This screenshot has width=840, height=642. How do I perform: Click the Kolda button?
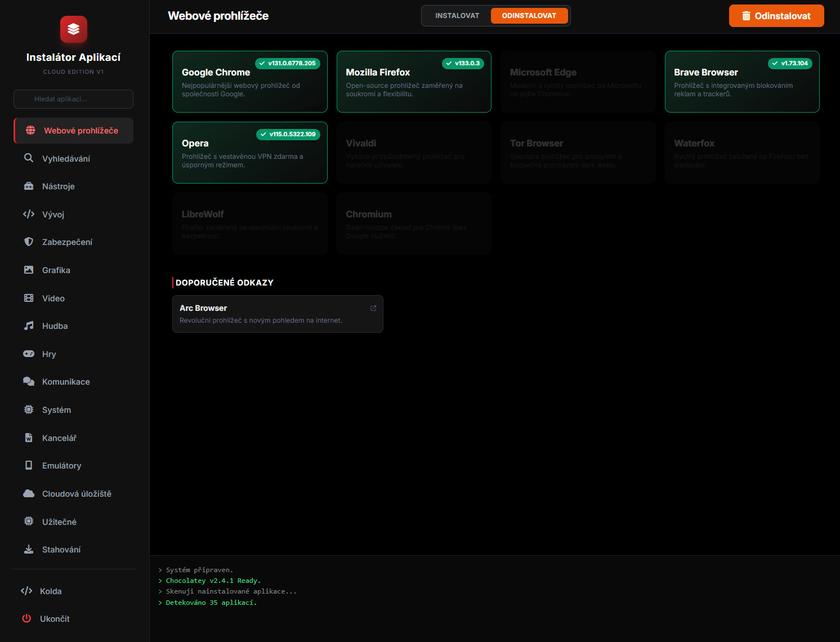(73, 591)
